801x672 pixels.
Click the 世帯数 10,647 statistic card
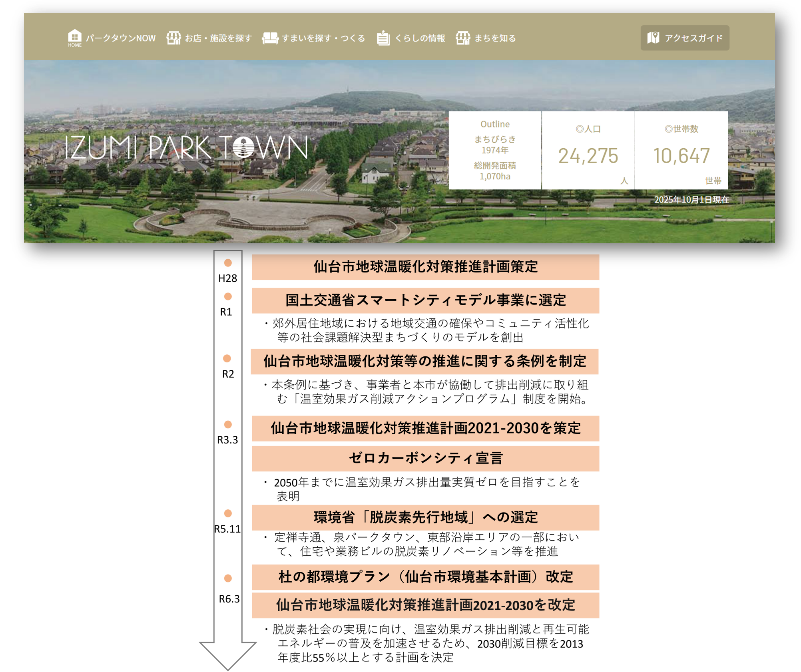(681, 151)
